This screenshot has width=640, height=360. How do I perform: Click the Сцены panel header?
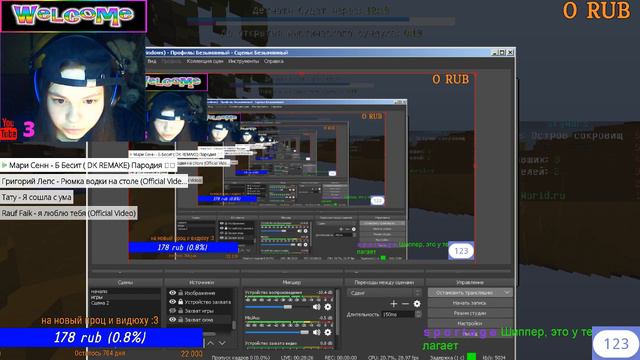click(125, 282)
